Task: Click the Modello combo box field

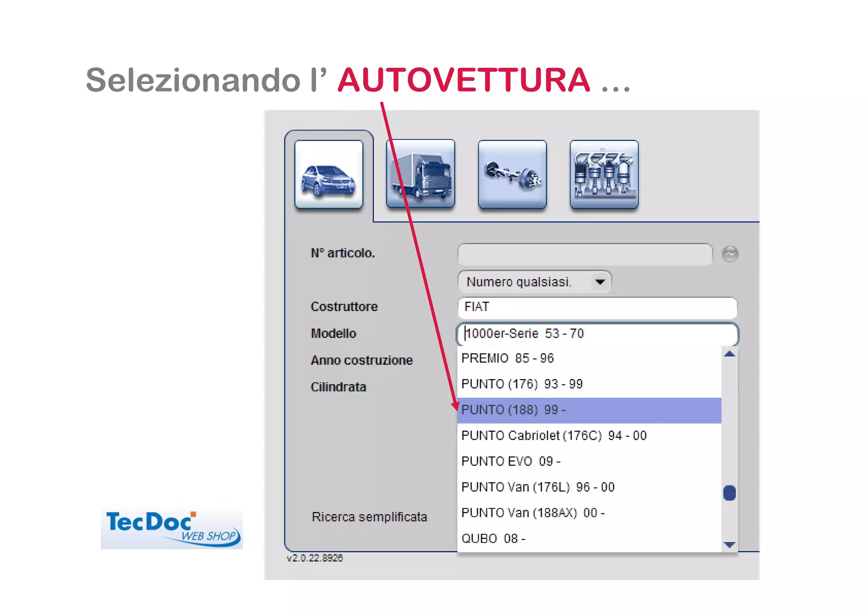Action: point(597,334)
